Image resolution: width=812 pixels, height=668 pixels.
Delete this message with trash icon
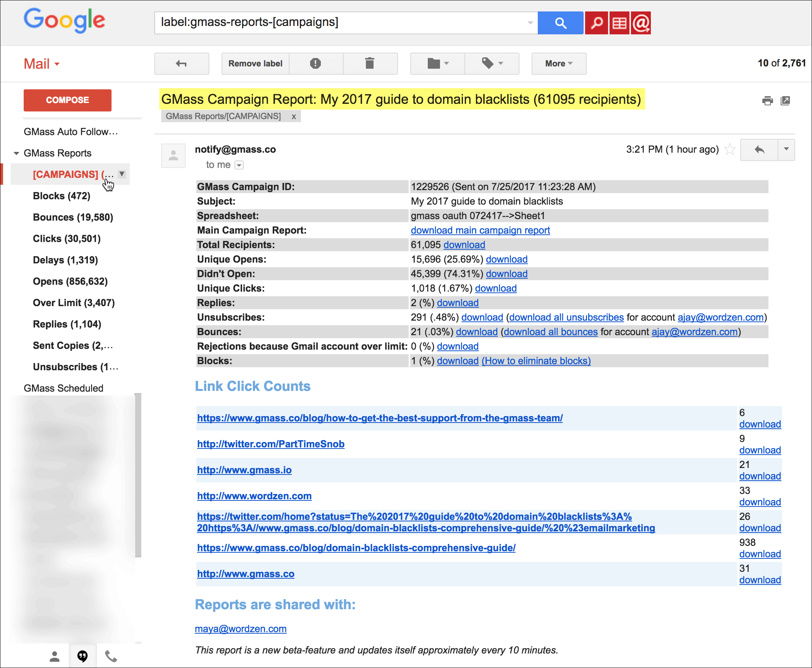click(370, 63)
